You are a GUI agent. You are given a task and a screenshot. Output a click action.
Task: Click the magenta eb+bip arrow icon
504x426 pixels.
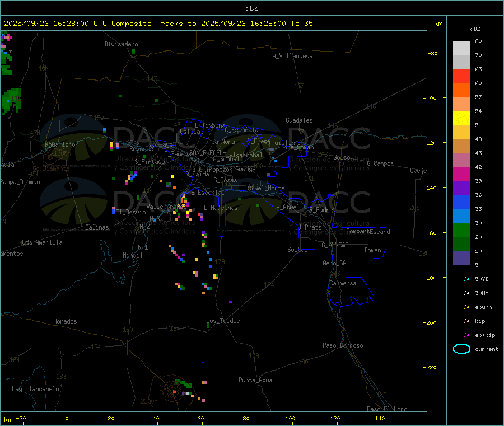[x=461, y=335]
